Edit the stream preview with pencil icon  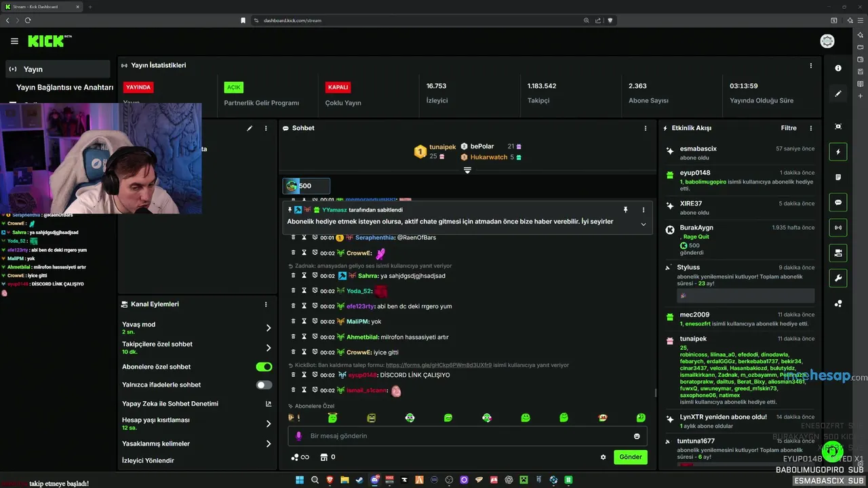click(250, 128)
